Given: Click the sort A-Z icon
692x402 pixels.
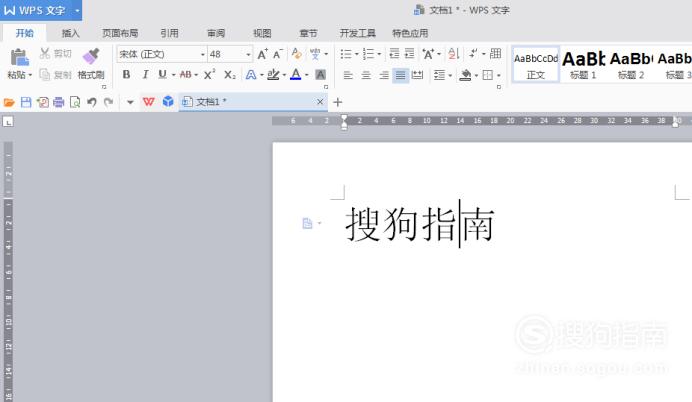Looking at the screenshot, I should pyautogui.click(x=454, y=54).
